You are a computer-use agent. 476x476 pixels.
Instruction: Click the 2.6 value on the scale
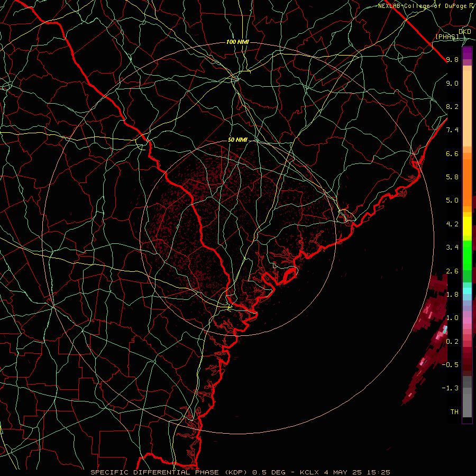pos(452,271)
